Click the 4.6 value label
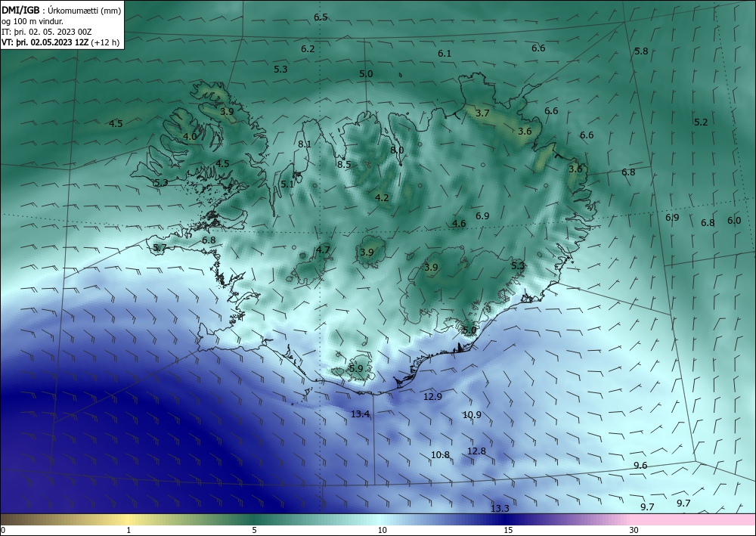Screen dimensions: 756x536 pos(459,223)
